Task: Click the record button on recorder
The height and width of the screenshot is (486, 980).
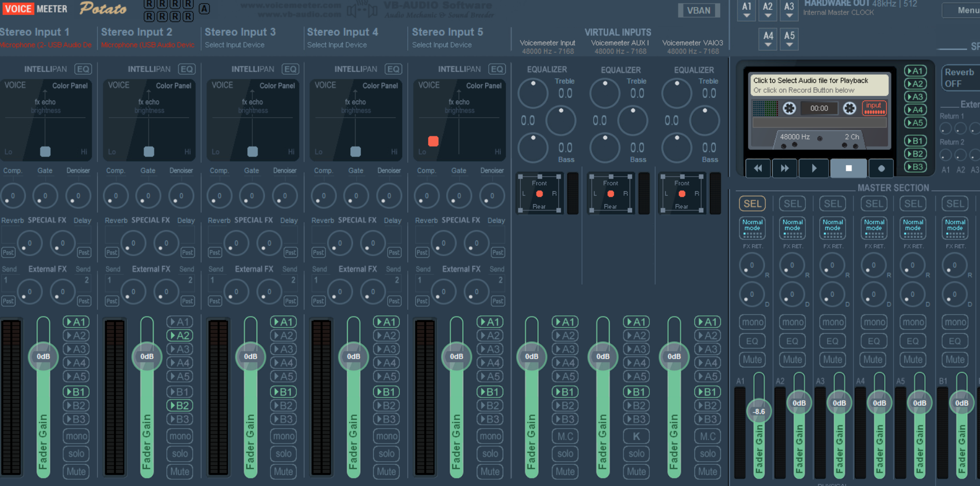Action: pyautogui.click(x=881, y=168)
